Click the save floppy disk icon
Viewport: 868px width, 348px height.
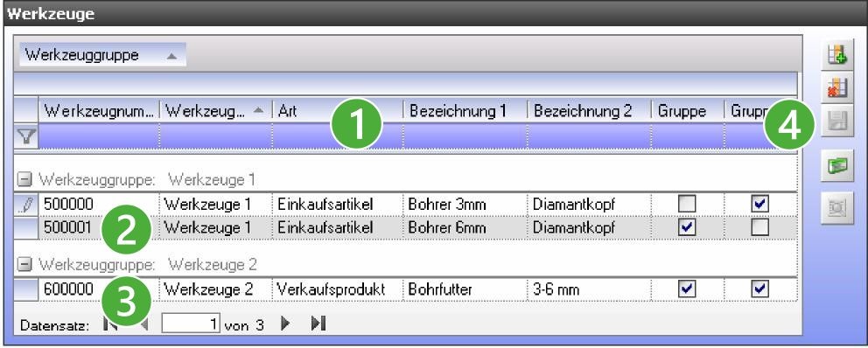tap(836, 122)
